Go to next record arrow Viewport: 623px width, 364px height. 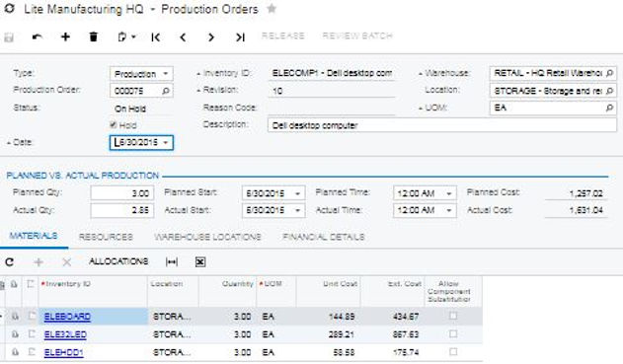click(211, 37)
